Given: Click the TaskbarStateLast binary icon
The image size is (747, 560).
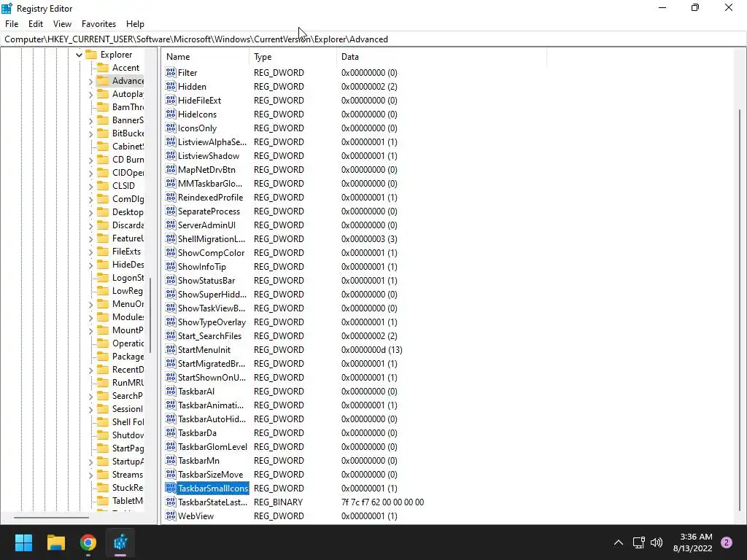Looking at the screenshot, I should point(171,502).
